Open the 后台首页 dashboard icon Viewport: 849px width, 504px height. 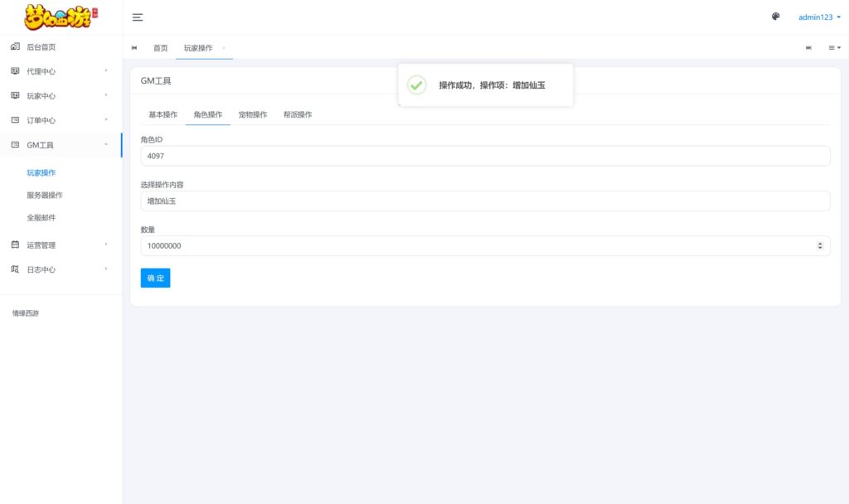[14, 46]
